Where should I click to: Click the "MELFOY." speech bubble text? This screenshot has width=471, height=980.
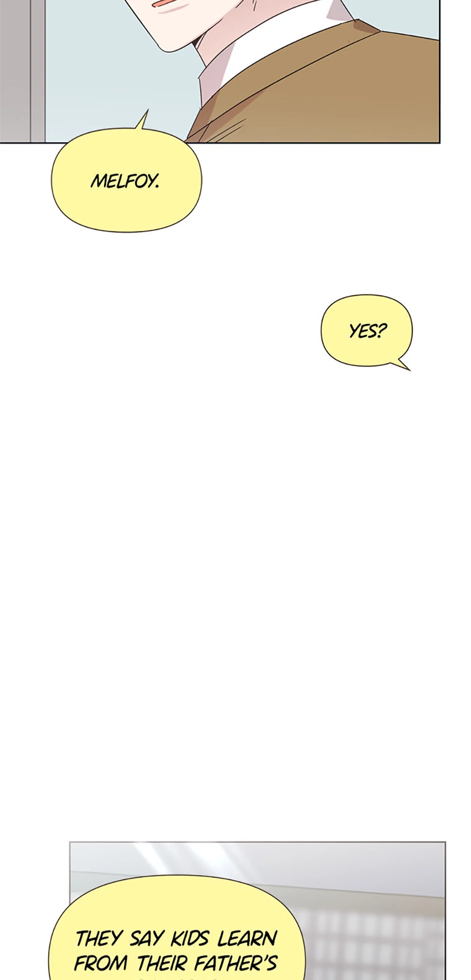click(x=125, y=181)
